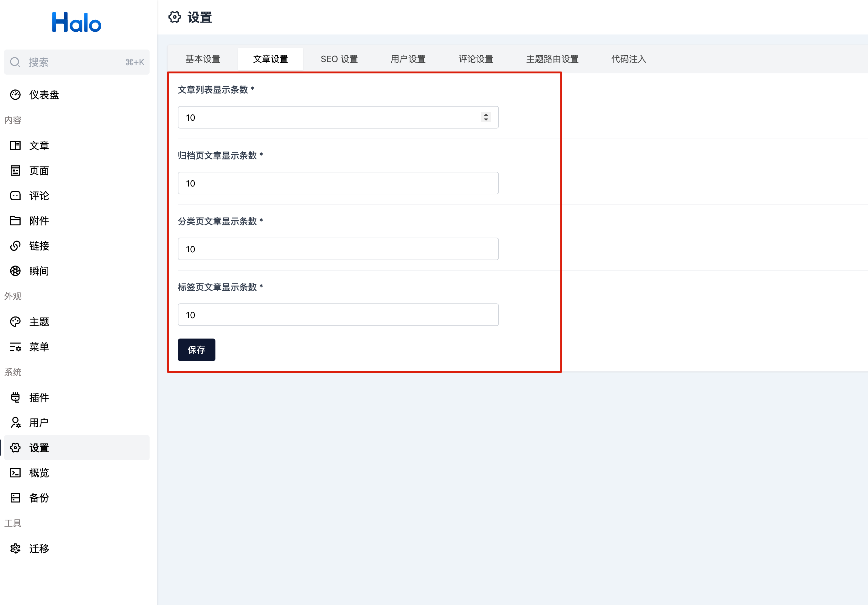Viewport: 868px width, 605px height.
Task: Click the 搜索 search box
Action: 77,62
